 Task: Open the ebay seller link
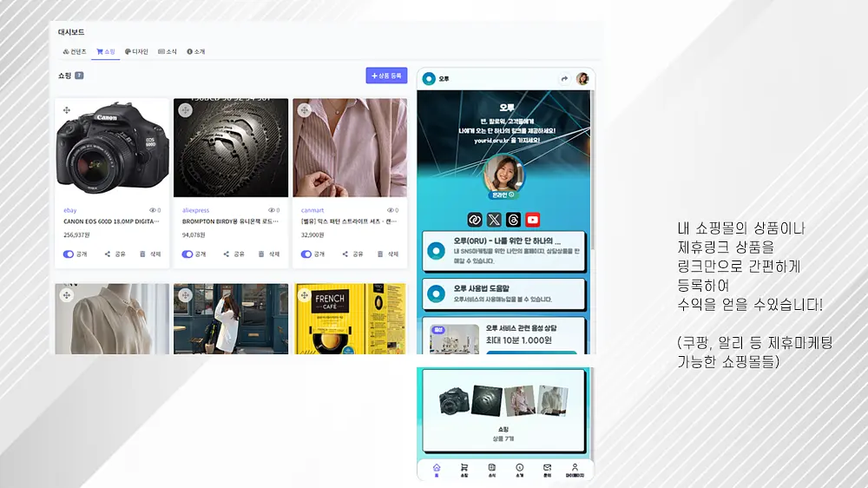[69, 210]
